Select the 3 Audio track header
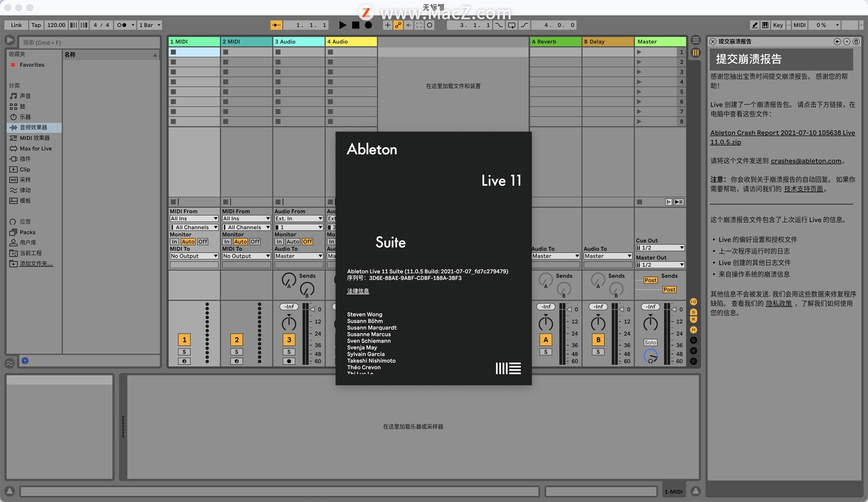This screenshot has width=868, height=502. tap(299, 42)
